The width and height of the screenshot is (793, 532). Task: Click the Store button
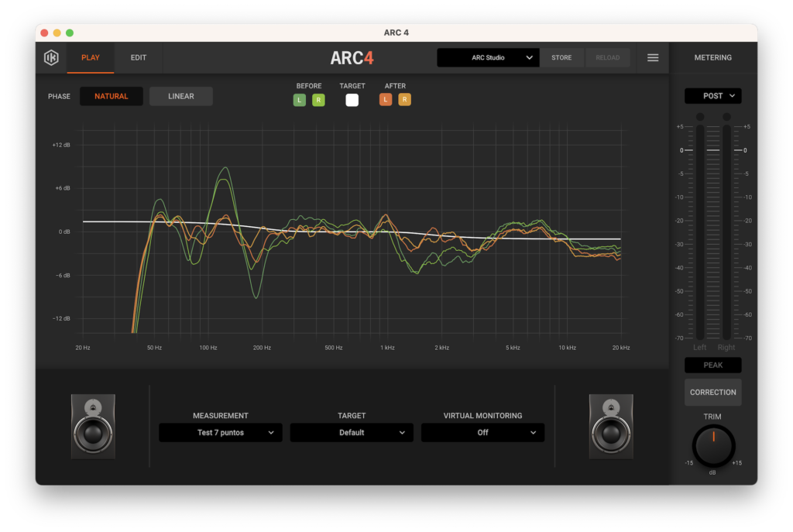(x=561, y=58)
